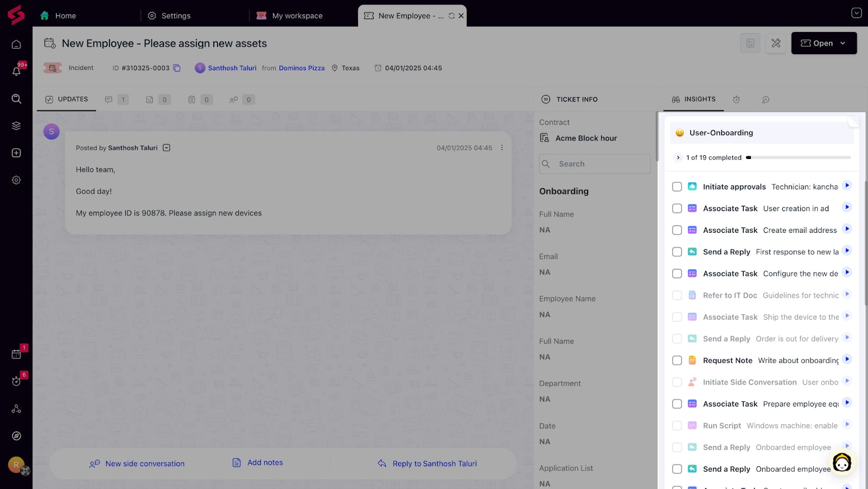Open the search icon in left sidebar
This screenshot has height=489, width=868.
coord(16,98)
